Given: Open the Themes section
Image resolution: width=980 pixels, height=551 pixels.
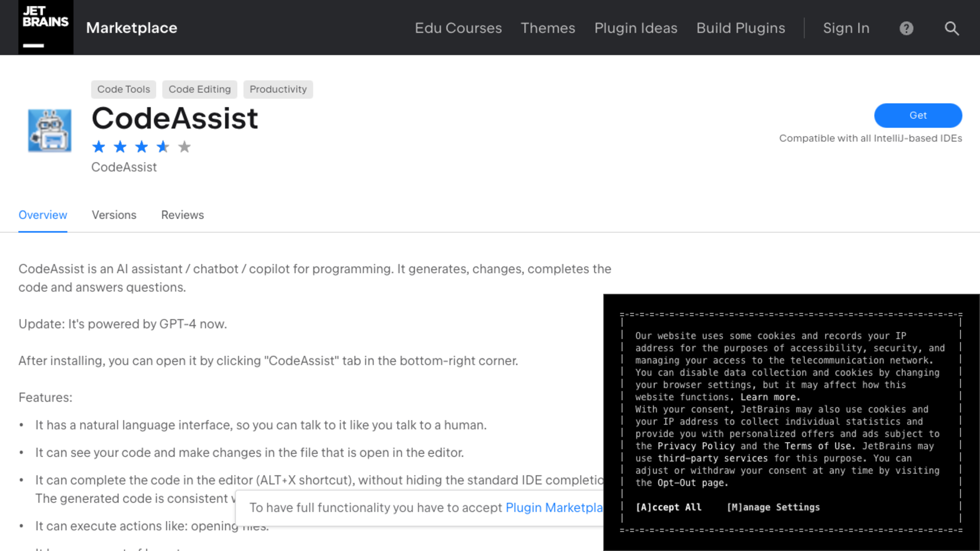Looking at the screenshot, I should (548, 28).
